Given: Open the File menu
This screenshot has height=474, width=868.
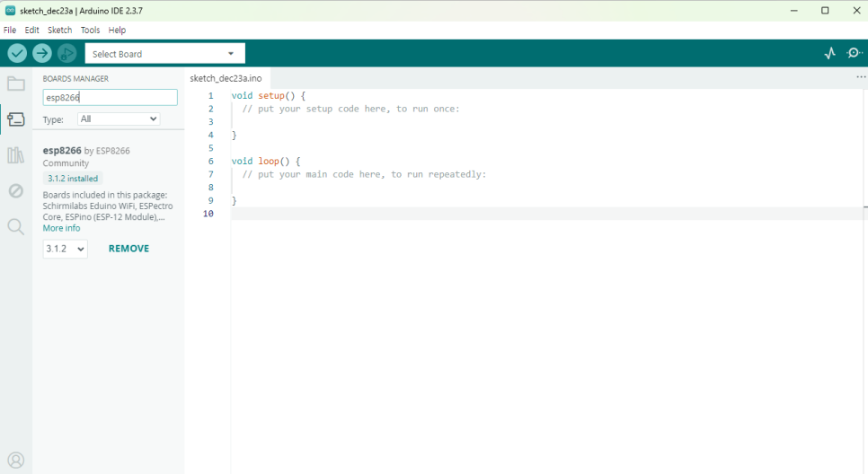Looking at the screenshot, I should coord(10,30).
